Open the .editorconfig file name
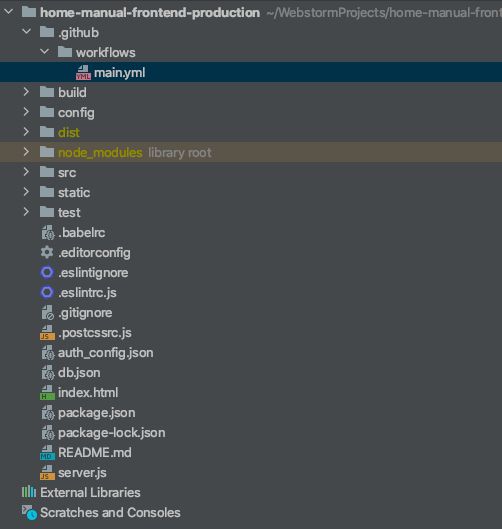 (x=94, y=253)
